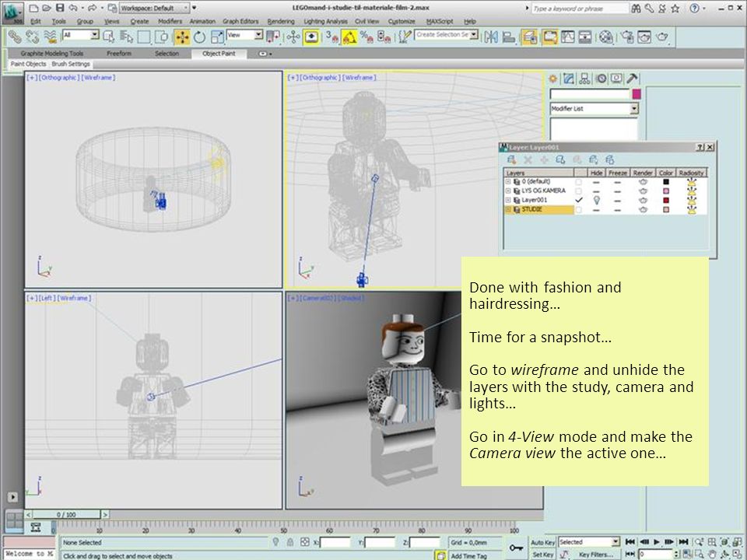Click the Auto Key button

pyautogui.click(x=542, y=542)
